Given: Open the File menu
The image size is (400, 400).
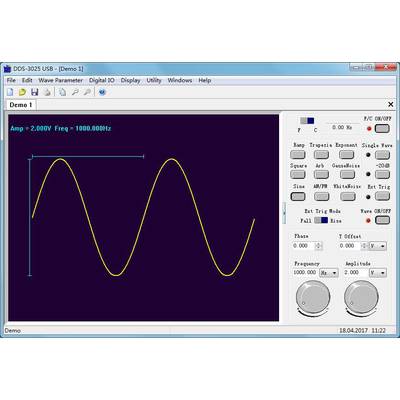Looking at the screenshot, I should [11, 80].
